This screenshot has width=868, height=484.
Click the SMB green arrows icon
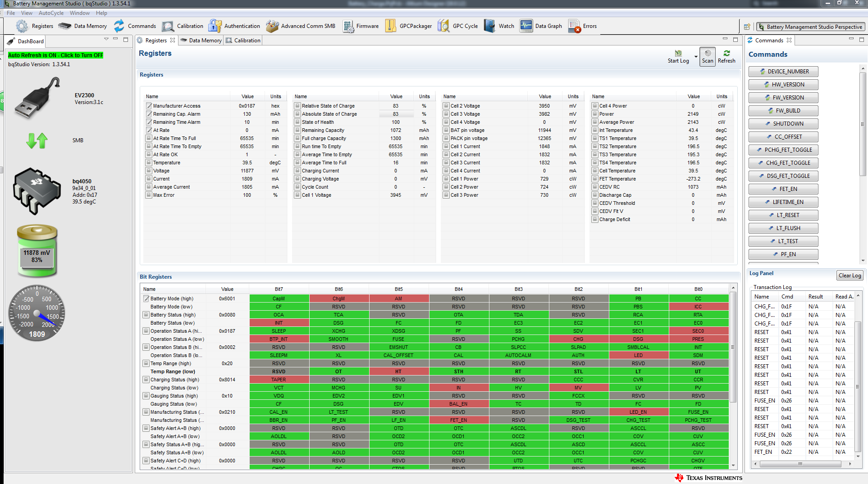[x=37, y=140]
